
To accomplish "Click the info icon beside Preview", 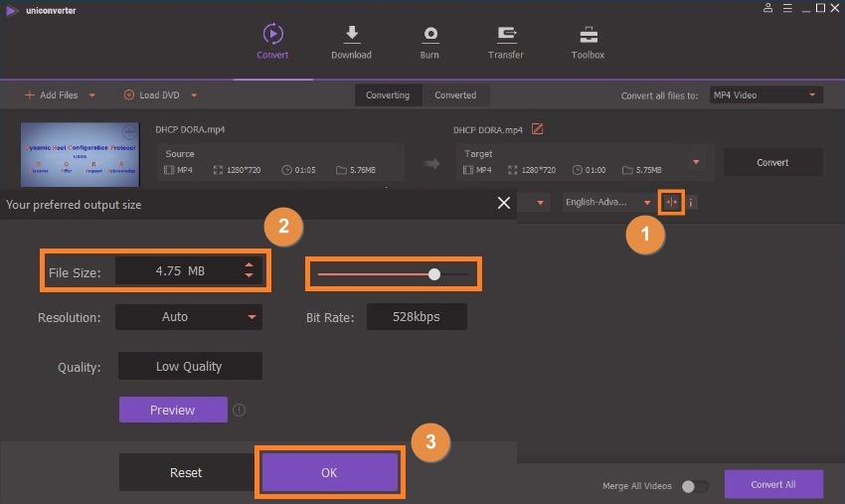I will coord(239,410).
